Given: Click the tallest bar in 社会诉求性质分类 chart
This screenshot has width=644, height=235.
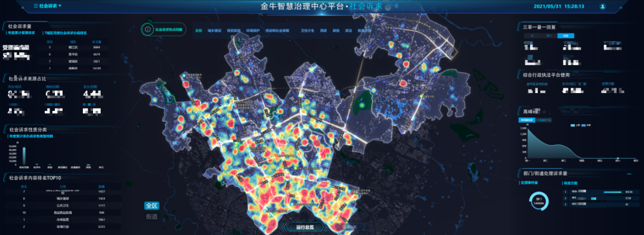Looking at the screenshot, I should (24, 156).
